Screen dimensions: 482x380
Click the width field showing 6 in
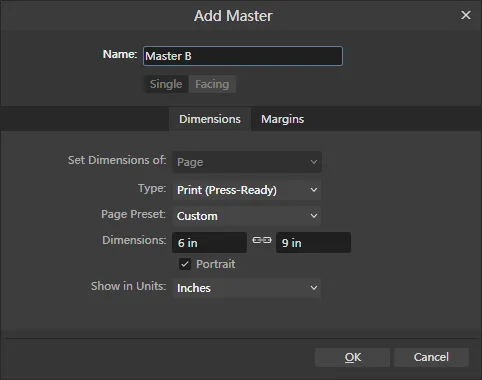[209, 243]
